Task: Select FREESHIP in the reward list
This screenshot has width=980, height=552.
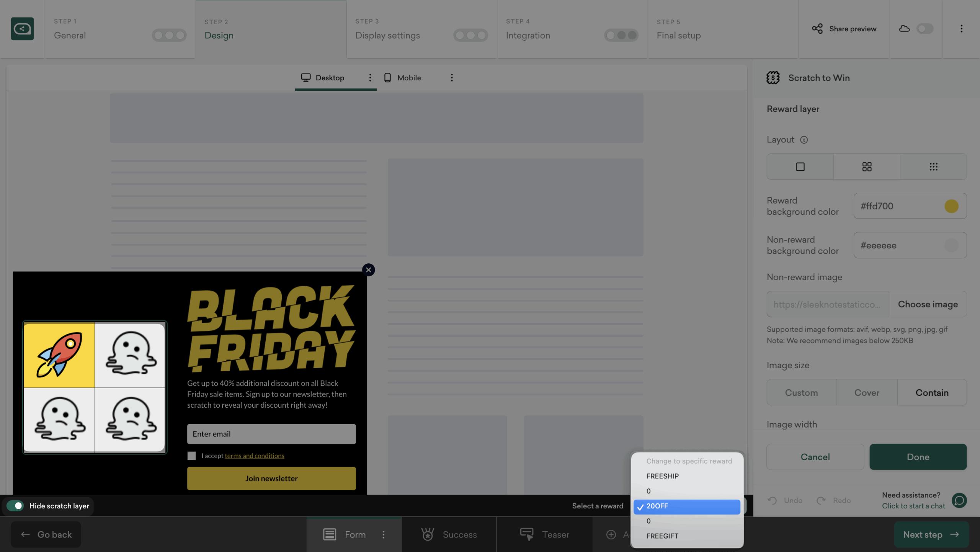Action: [x=662, y=476]
